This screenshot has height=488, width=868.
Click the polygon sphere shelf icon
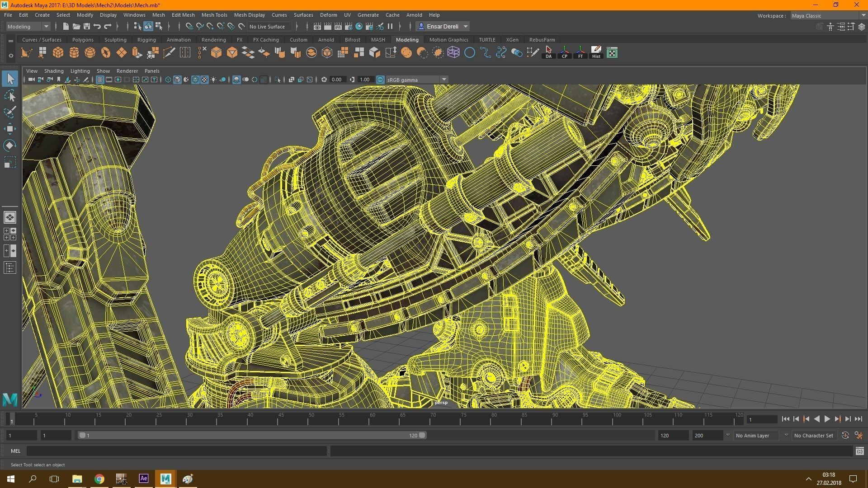[90, 53]
